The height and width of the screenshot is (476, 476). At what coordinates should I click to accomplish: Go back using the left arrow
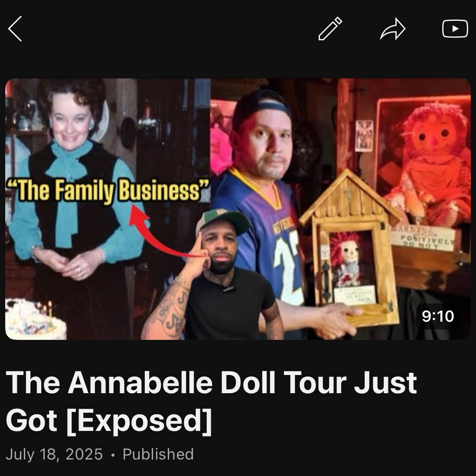[15, 29]
